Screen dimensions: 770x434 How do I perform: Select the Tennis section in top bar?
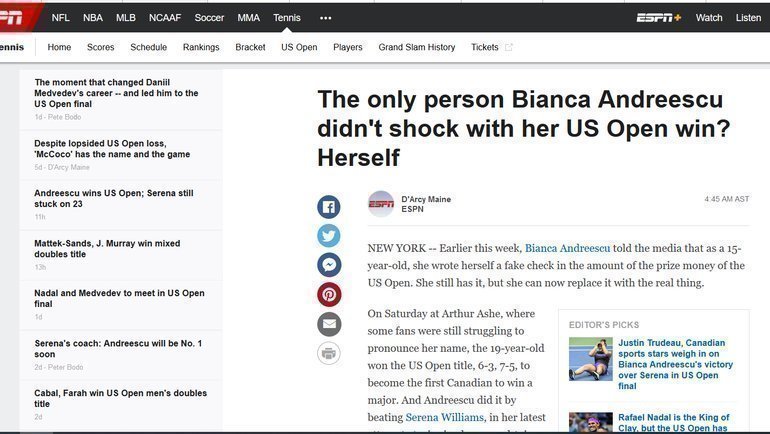287,18
